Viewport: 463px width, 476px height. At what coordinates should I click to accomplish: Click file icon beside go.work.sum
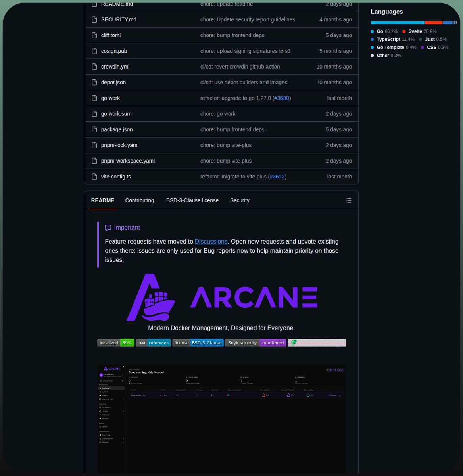click(94, 114)
